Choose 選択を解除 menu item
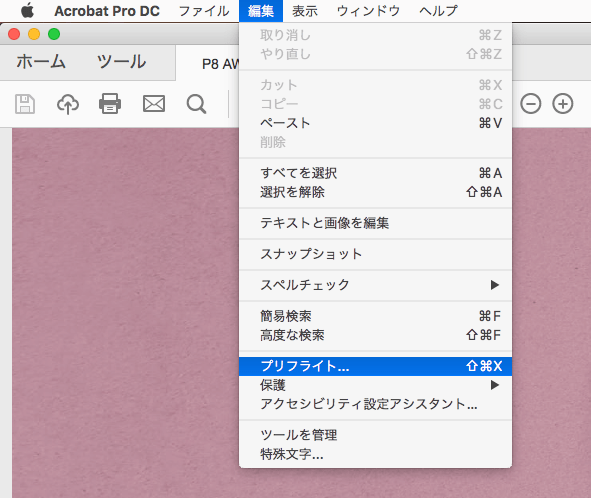591x498 pixels. [375, 192]
